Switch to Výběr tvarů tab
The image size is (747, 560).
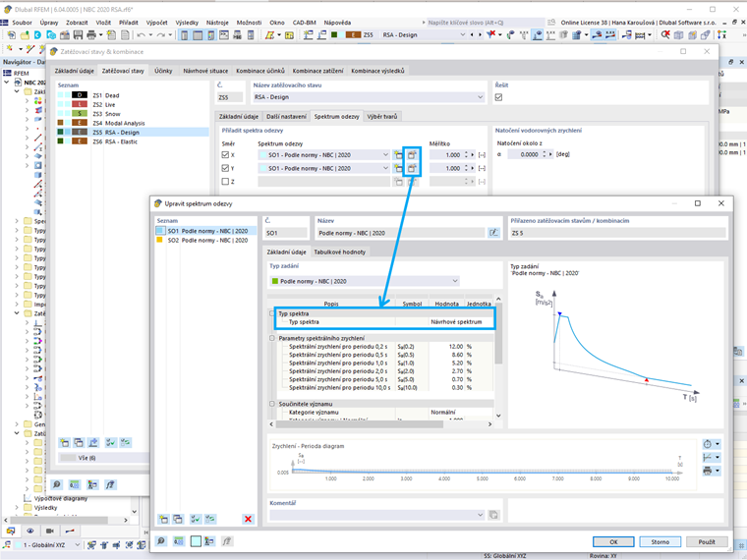[x=382, y=116]
